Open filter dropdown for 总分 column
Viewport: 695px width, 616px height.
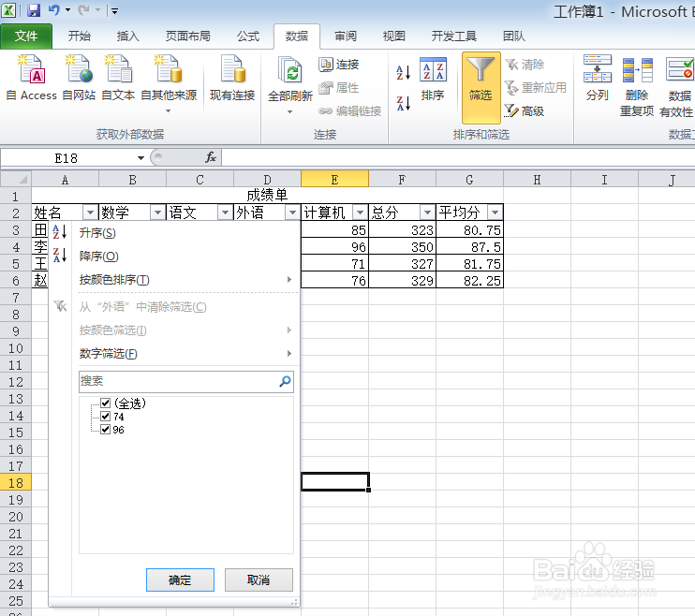coord(427,213)
